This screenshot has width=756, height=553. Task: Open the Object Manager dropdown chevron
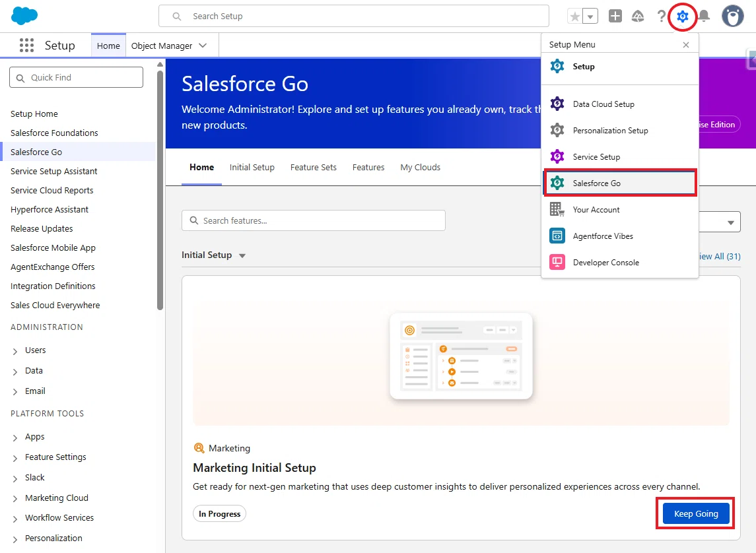[x=203, y=46]
